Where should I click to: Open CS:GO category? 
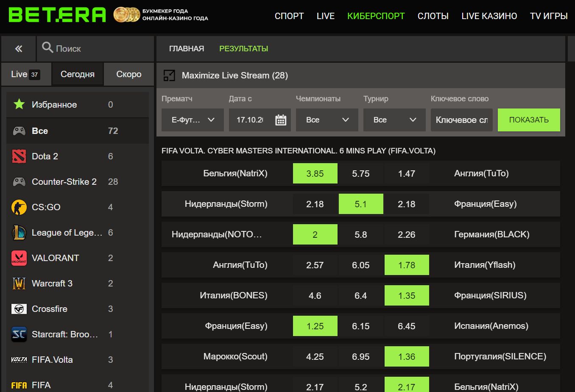pos(78,207)
